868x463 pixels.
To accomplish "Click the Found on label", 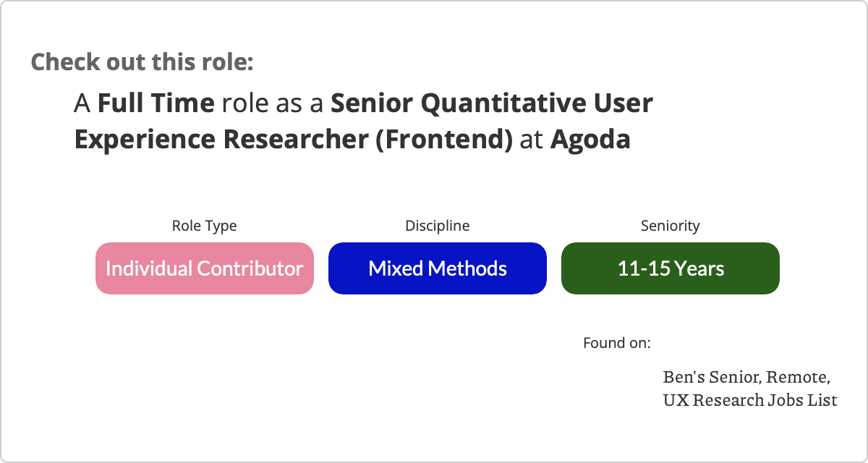I will 616,342.
